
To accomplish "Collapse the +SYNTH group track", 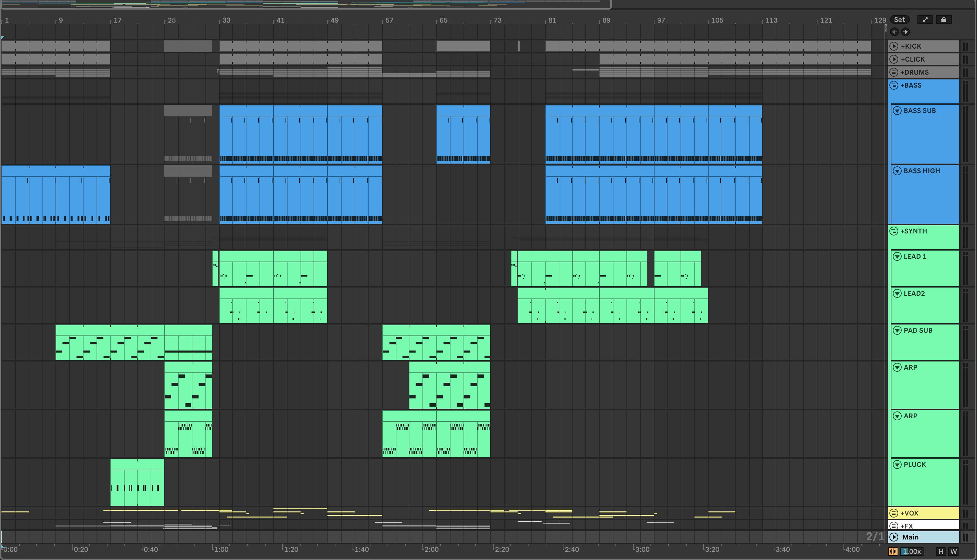I will [x=894, y=231].
